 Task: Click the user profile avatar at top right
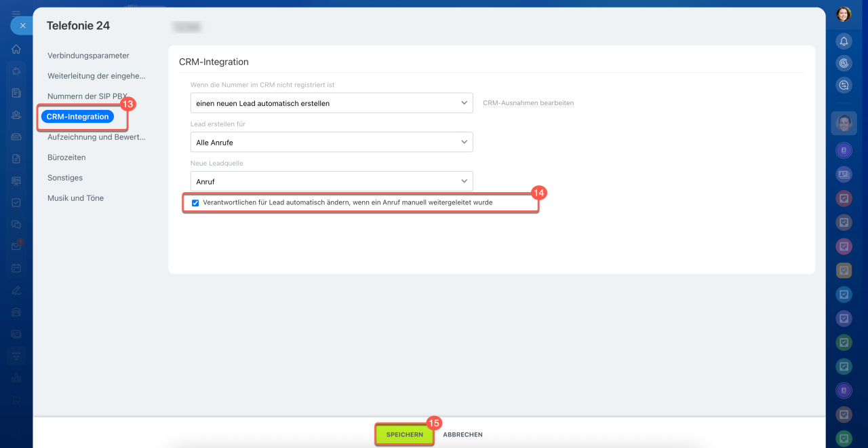click(x=844, y=14)
